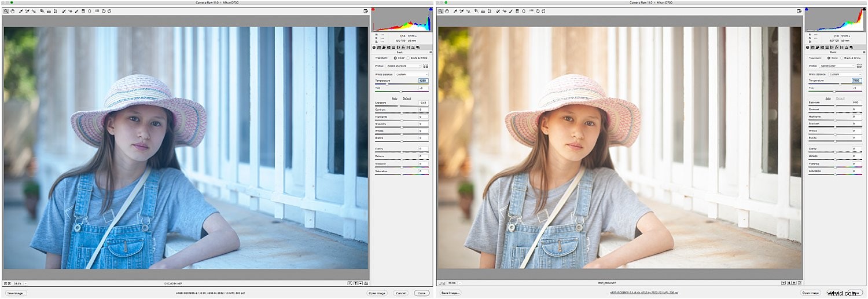Select the Straighten tool in left window
868x299 pixels.
coord(49,11)
